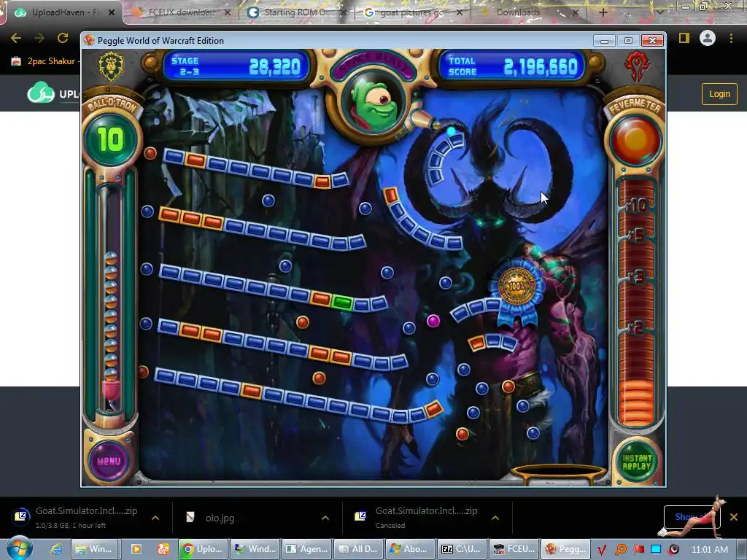The width and height of the screenshot is (747, 560).
Task: Click the Fevermeter orange orb
Action: pos(635,140)
